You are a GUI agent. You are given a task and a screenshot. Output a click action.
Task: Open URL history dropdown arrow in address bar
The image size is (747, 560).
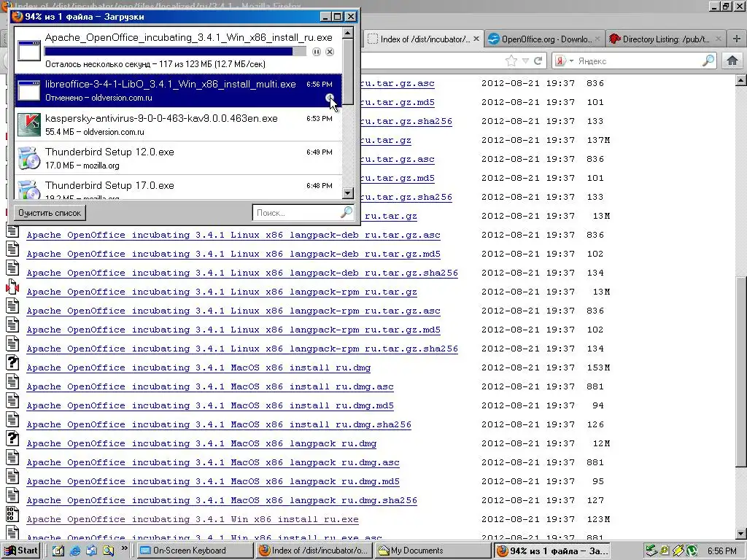[525, 61]
